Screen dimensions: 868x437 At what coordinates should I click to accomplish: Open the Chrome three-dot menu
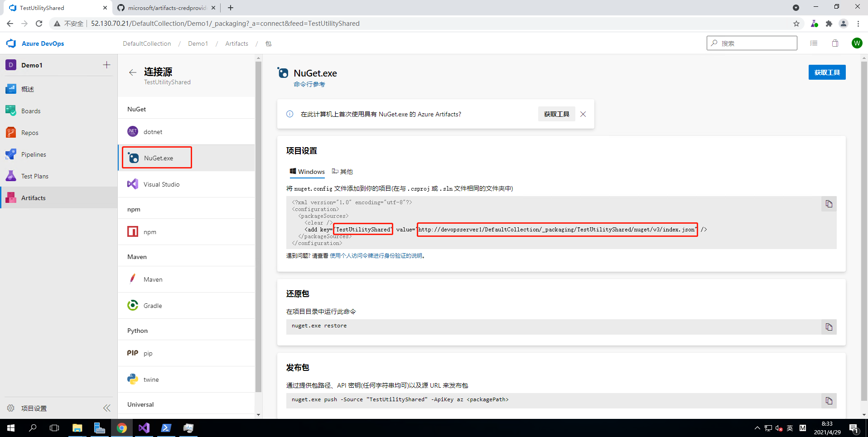(x=858, y=24)
